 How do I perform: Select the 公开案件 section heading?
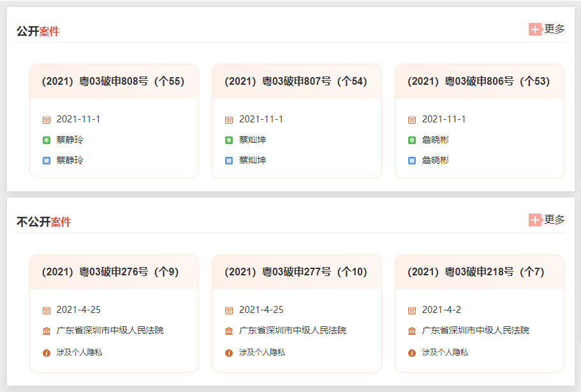[38, 31]
